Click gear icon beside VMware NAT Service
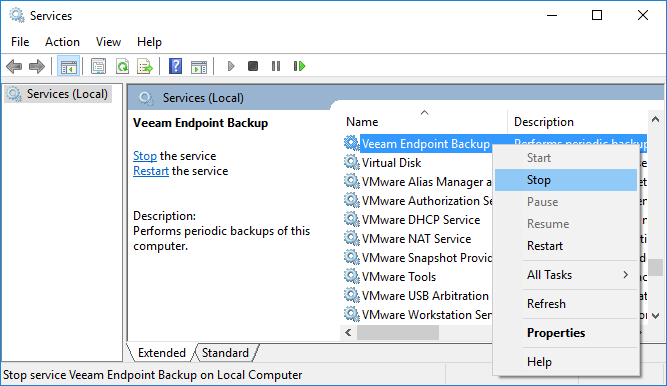667x386 pixels. click(x=351, y=238)
